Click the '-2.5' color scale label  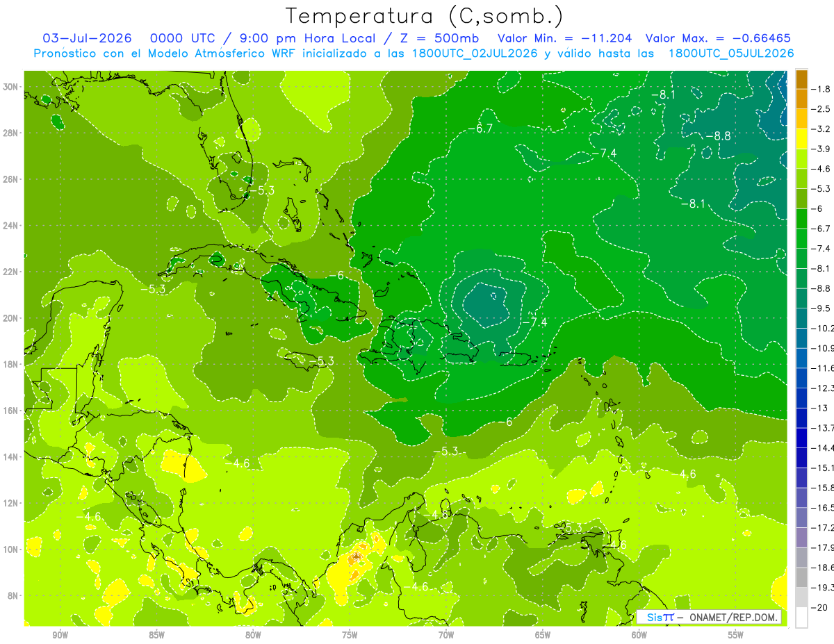tap(821, 109)
